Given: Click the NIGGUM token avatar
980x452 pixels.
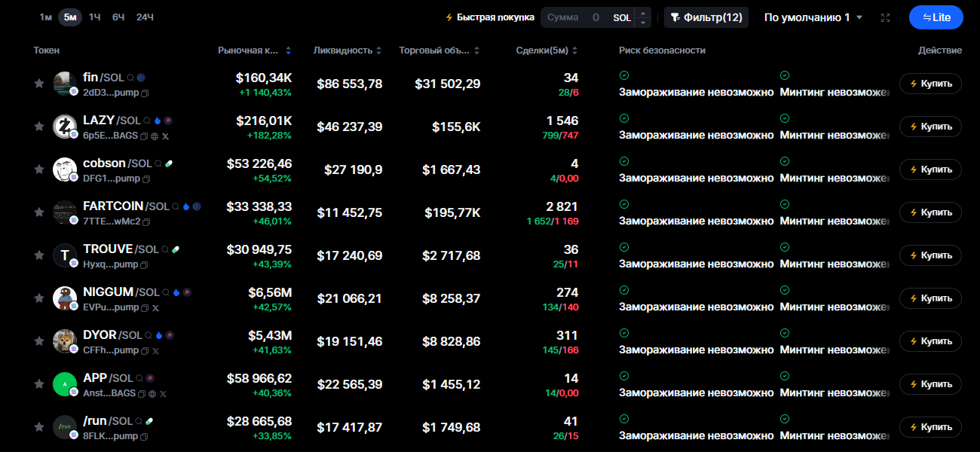Looking at the screenshot, I should 65,298.
